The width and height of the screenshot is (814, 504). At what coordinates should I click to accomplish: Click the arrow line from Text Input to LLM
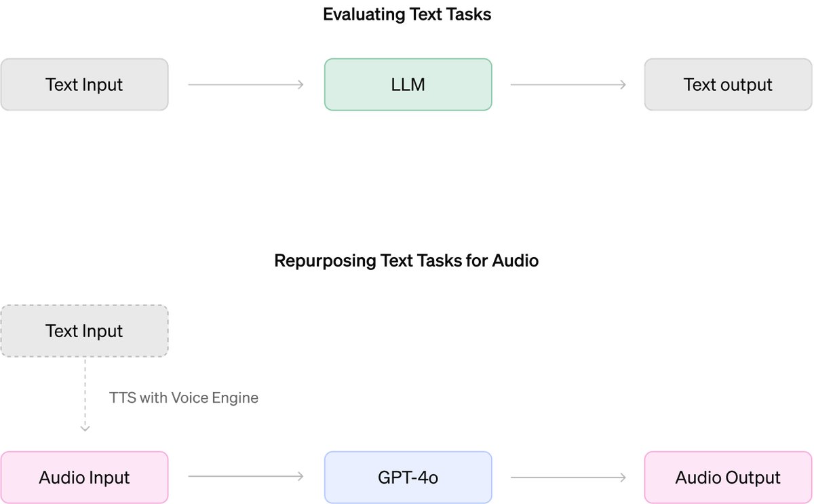pos(244,85)
